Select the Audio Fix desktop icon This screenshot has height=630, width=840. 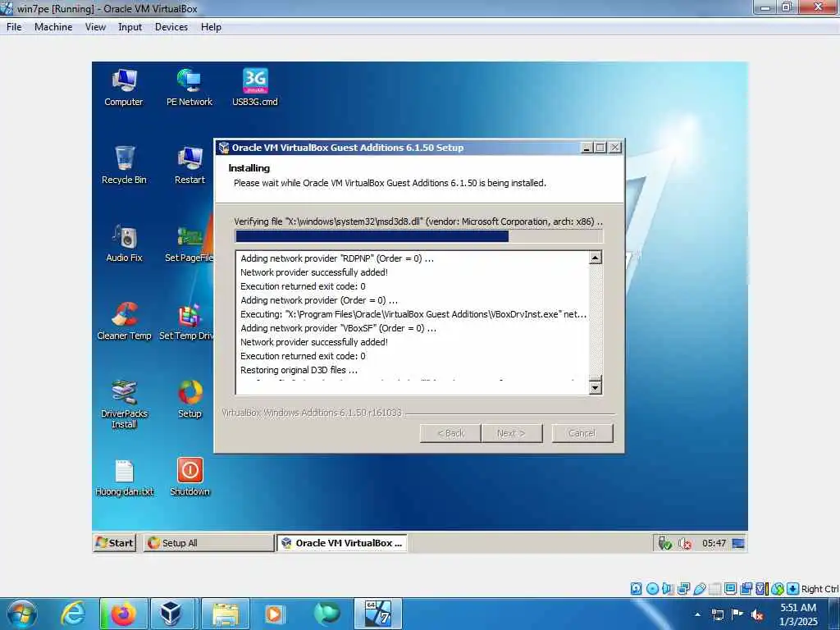click(125, 243)
